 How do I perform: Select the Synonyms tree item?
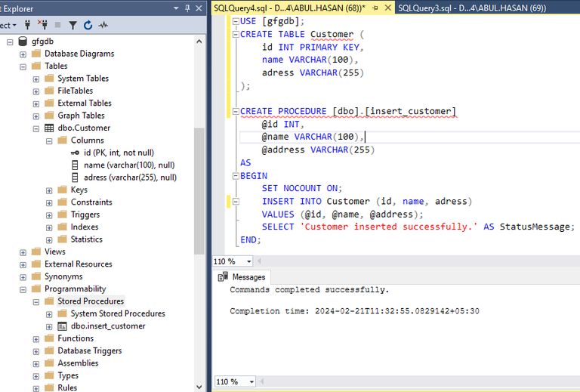pos(63,276)
